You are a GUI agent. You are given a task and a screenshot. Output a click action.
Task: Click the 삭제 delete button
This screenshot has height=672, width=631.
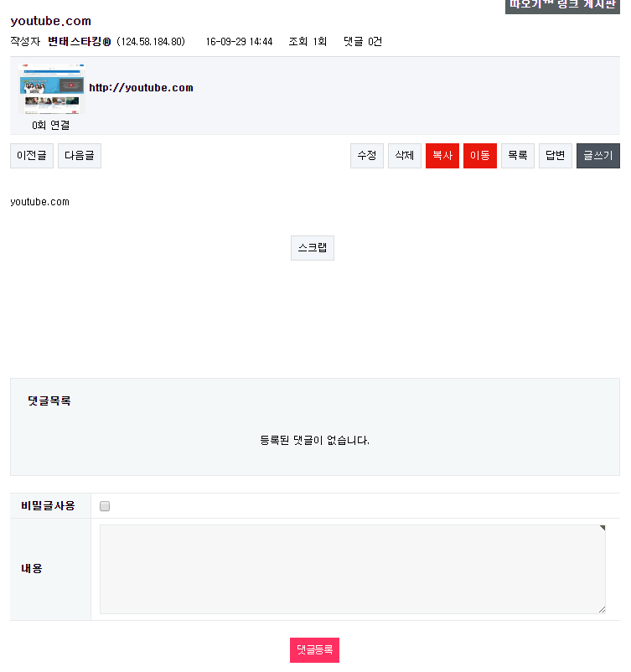405,156
